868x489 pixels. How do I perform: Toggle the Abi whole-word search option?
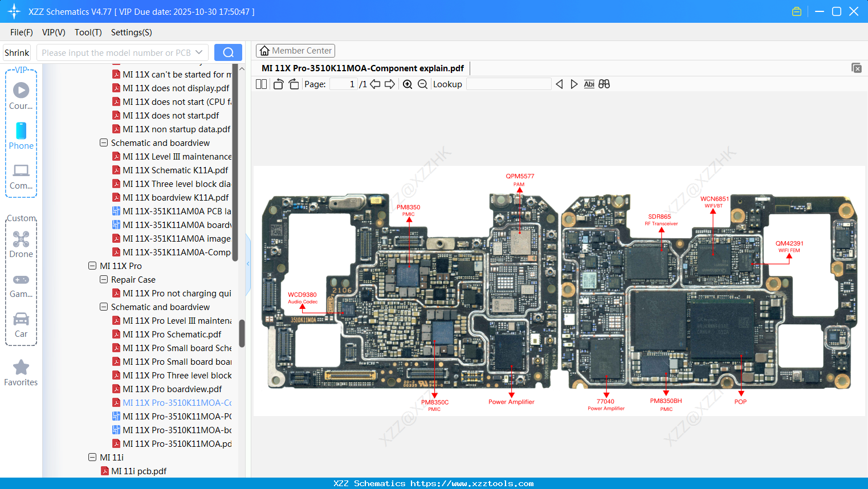[589, 84]
